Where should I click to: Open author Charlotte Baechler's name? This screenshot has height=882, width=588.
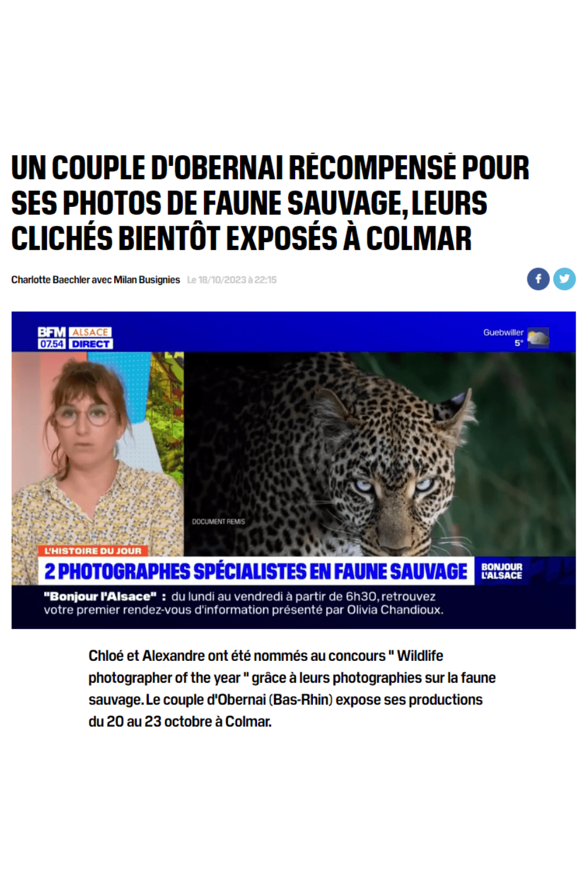click(51, 280)
